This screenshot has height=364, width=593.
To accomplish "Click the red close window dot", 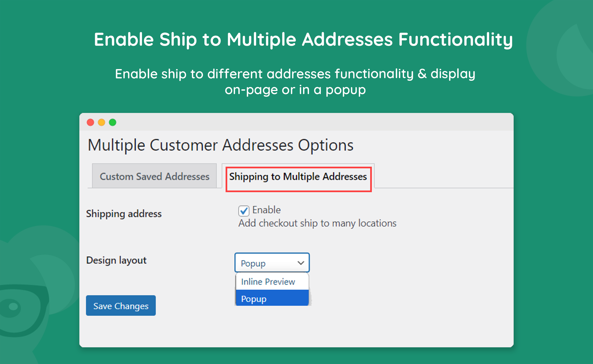I will pyautogui.click(x=90, y=122).
